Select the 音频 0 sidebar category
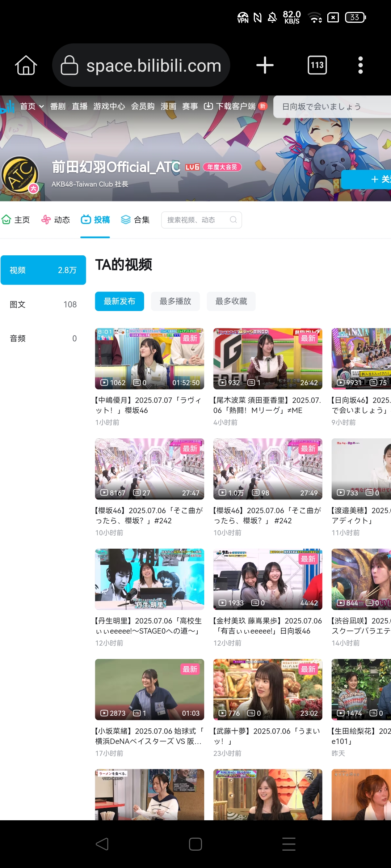The width and height of the screenshot is (391, 868). click(x=43, y=339)
